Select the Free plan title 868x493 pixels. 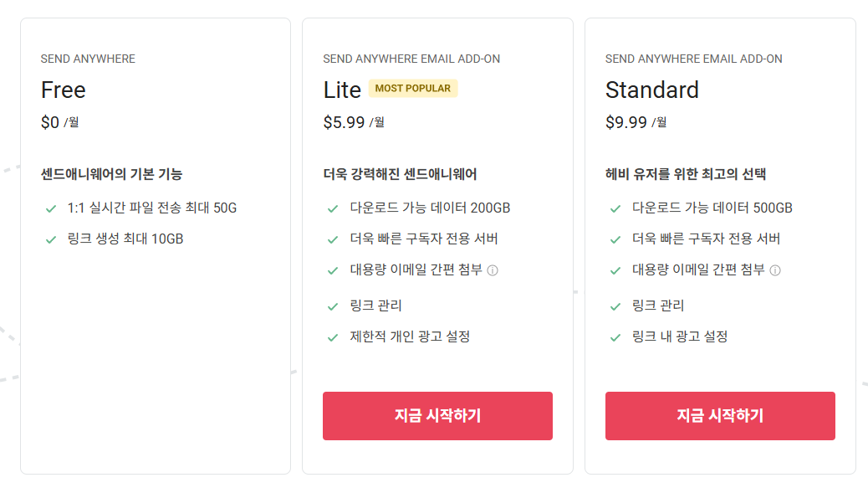[x=64, y=90]
